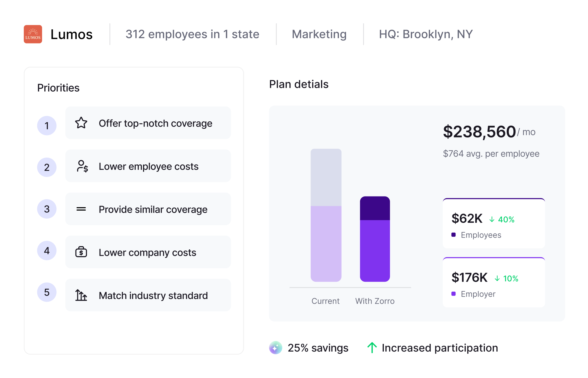The image size is (588, 378).
Task: Click the star icon for top-notch coverage
Action: pyautogui.click(x=81, y=123)
